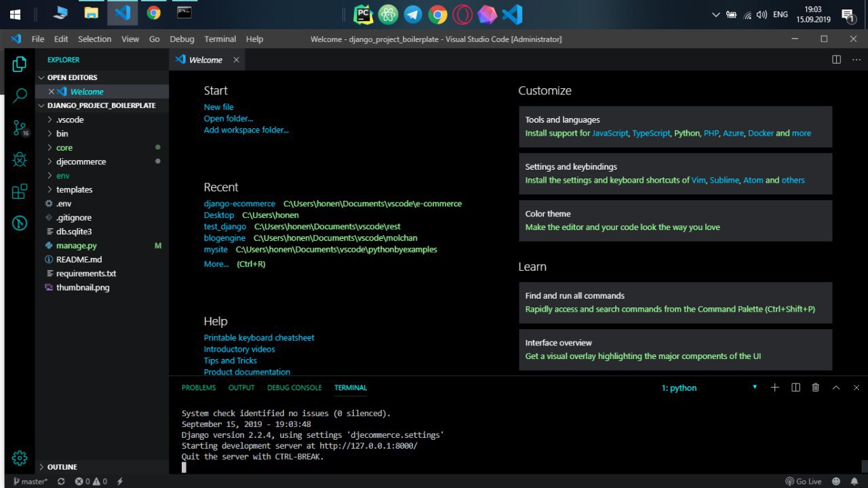868x488 pixels.
Task: Click the New file link
Action: [218, 107]
